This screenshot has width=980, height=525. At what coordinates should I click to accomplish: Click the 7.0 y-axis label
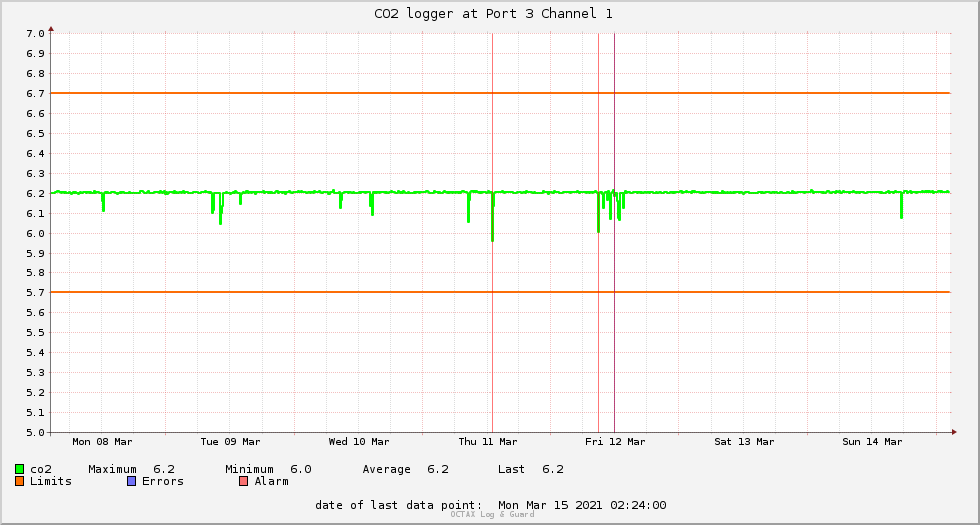click(x=35, y=34)
